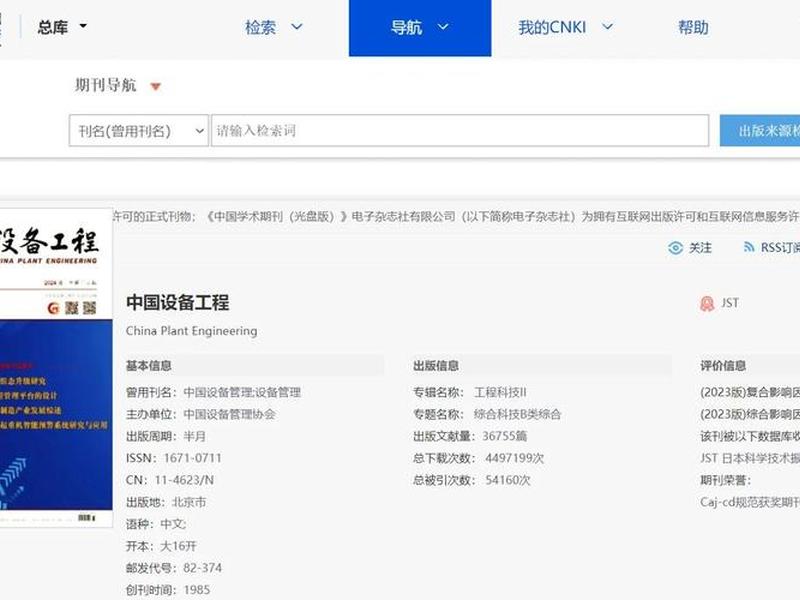Click the RSS订阅 link

tap(780, 248)
